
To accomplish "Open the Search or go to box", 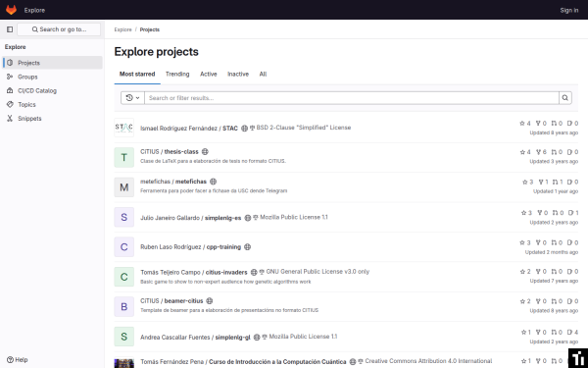I will 59,29.
